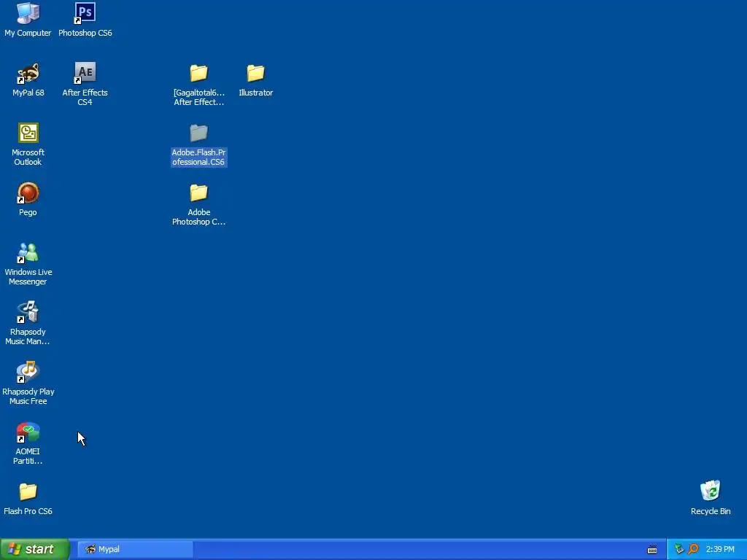Select the Windows Live Messenger icon
This screenshot has width=747, height=560.
tap(28, 253)
